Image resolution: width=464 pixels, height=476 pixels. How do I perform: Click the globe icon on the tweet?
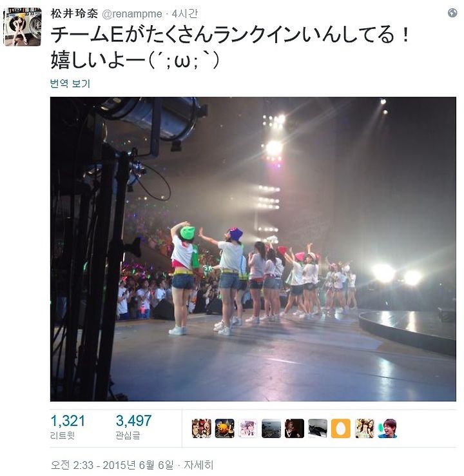point(452,13)
